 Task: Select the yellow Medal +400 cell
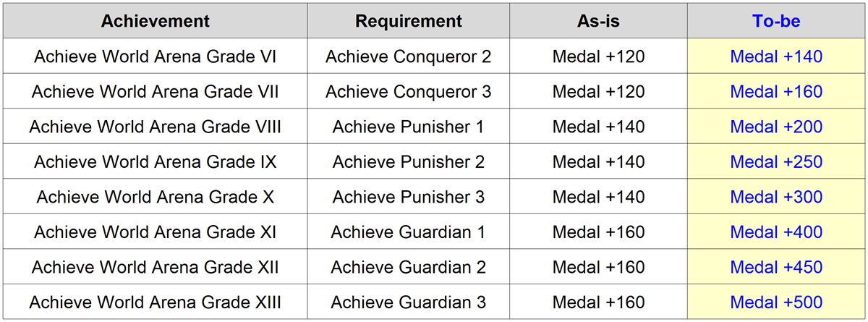pos(776,232)
